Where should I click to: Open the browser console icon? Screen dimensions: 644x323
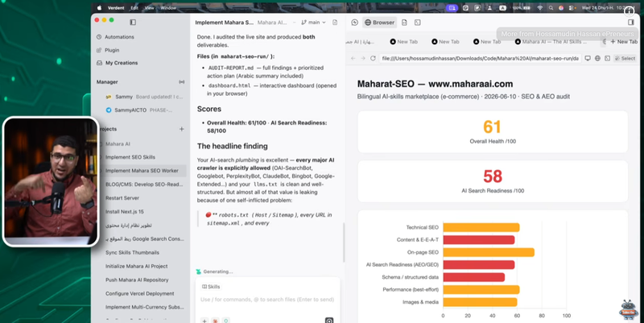coord(608,58)
